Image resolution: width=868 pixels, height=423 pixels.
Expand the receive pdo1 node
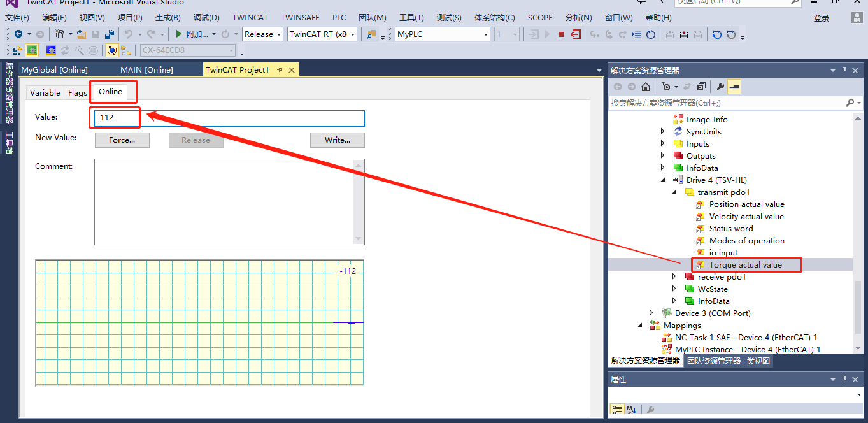pyautogui.click(x=674, y=276)
